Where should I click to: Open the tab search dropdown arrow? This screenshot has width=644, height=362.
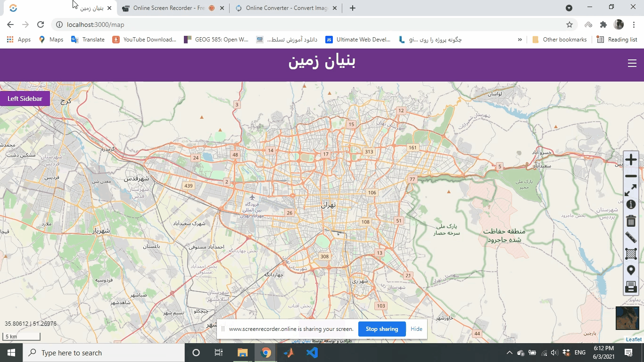(569, 8)
